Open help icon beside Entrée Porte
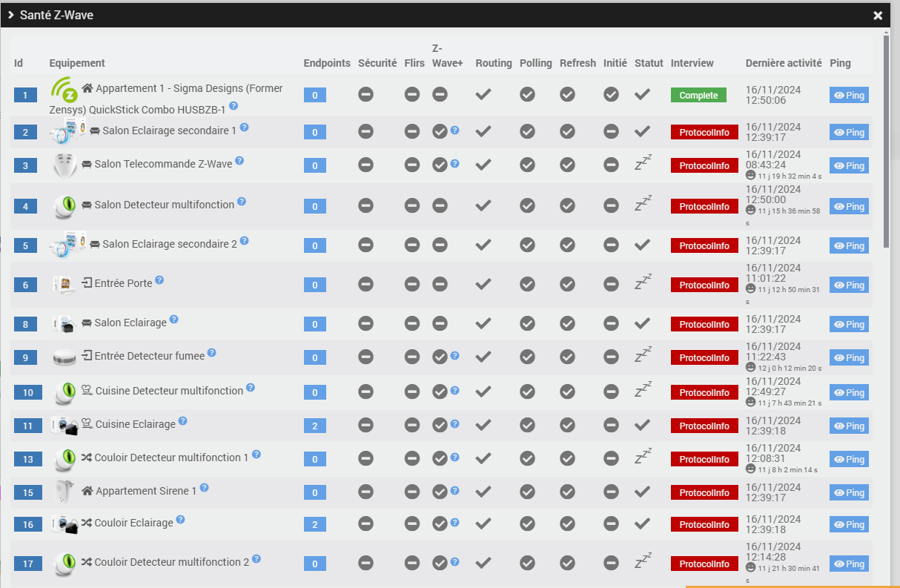 (x=159, y=280)
